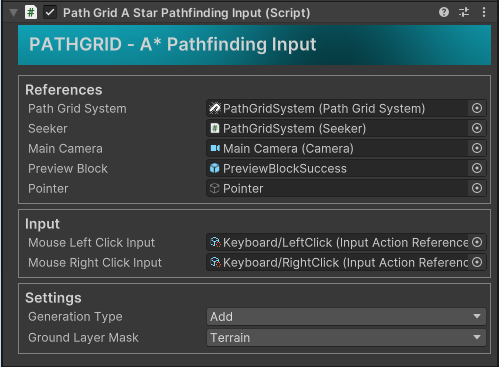Select the Main Camera (Camera) reference field
Image resolution: width=499 pixels, height=367 pixels.
point(337,148)
